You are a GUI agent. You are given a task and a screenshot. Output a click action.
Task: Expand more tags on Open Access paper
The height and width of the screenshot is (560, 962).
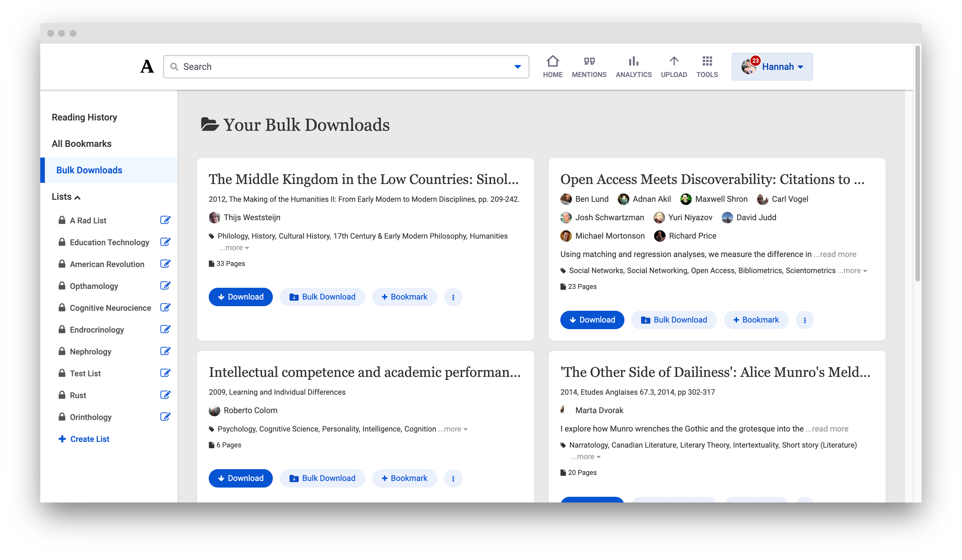(x=852, y=271)
